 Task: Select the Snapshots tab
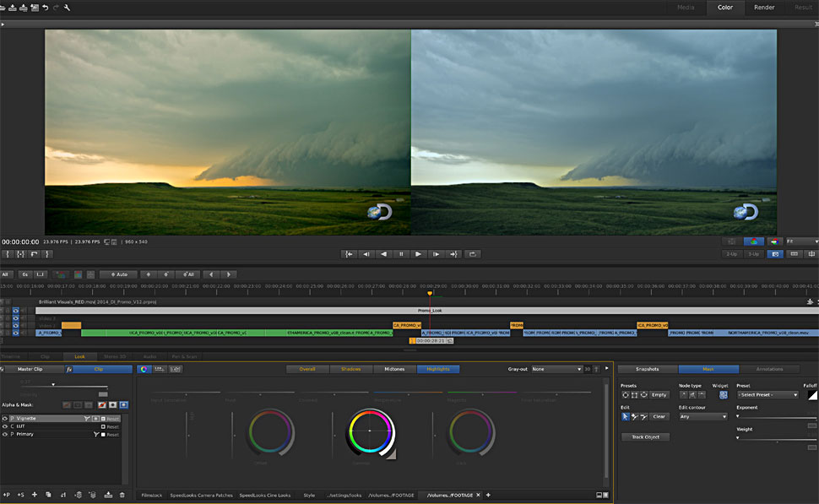648,369
